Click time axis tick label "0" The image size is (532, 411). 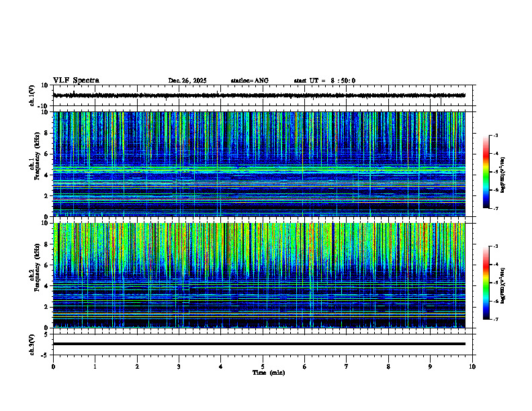53,367
